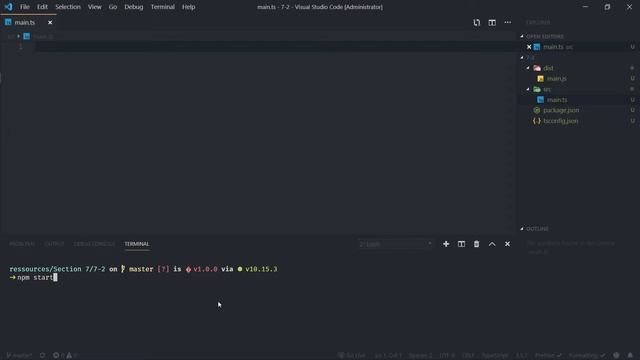Click the compare changes icon in editor toolbar
The width and height of the screenshot is (640, 360).
[x=476, y=22]
